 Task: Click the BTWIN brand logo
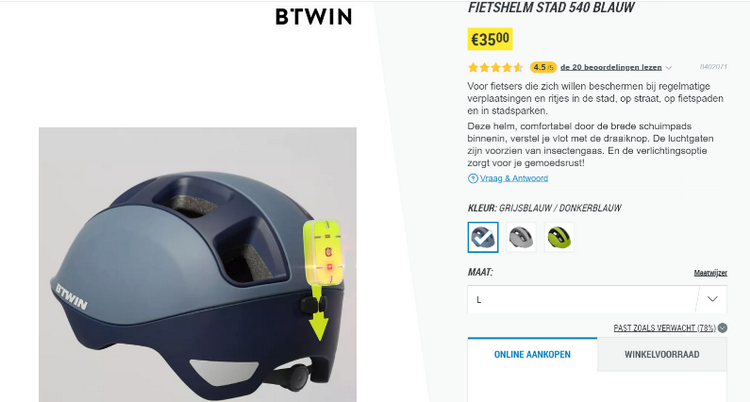tap(313, 17)
